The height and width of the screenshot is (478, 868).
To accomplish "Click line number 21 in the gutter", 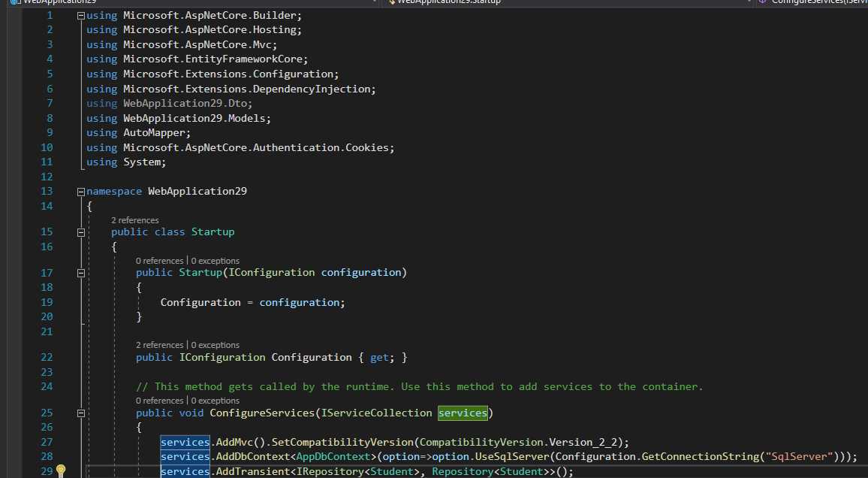I will click(47, 331).
